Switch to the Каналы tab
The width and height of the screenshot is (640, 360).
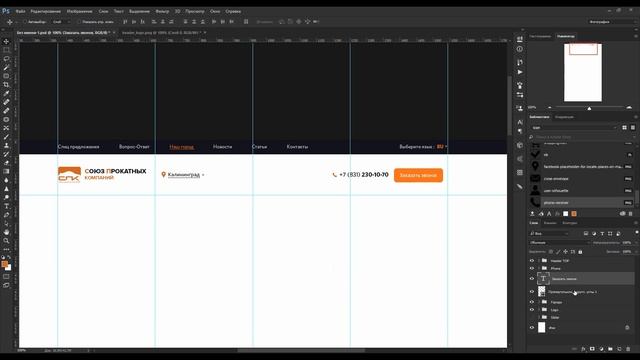tap(550, 223)
